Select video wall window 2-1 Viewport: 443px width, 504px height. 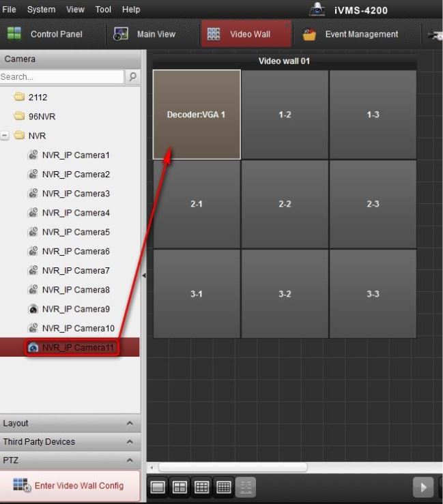point(197,204)
